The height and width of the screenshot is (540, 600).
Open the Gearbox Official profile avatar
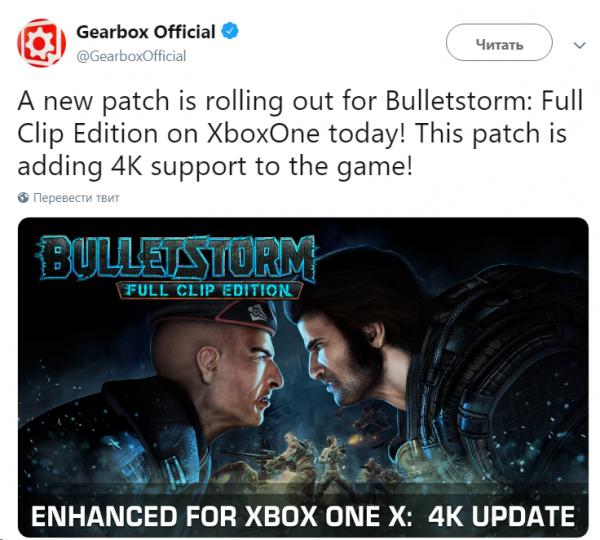point(41,43)
